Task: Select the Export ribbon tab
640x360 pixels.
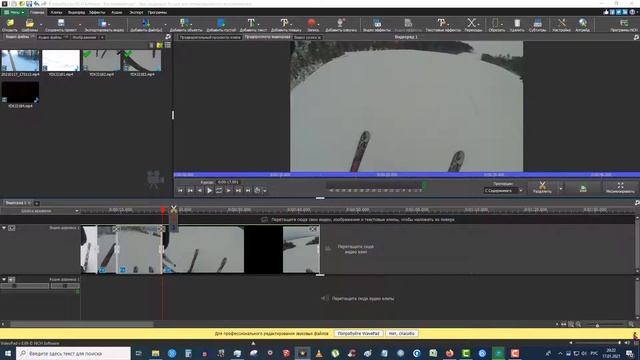Action: coord(136,12)
